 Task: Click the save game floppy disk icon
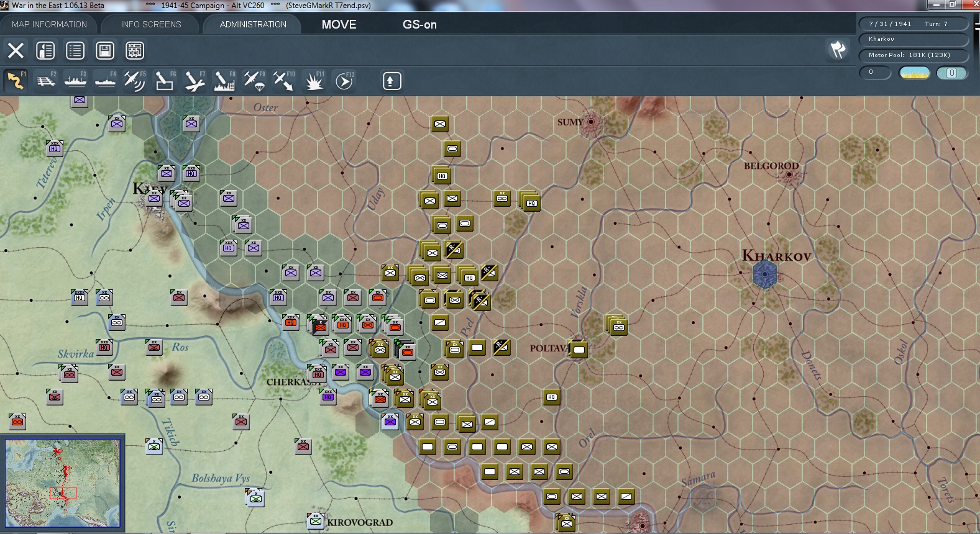(x=105, y=50)
